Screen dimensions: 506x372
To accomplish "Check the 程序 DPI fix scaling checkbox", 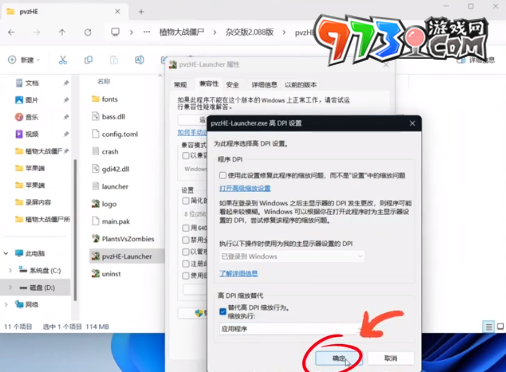I will tap(223, 175).
